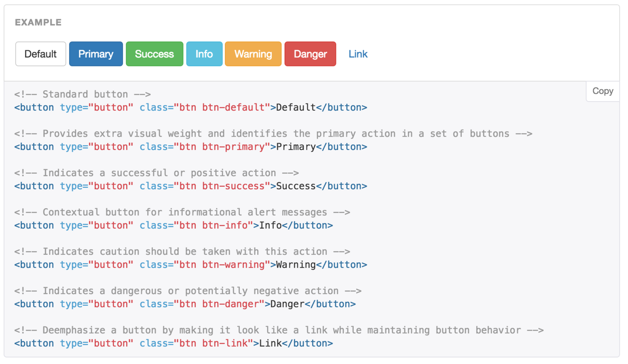The width and height of the screenshot is (628, 364).
Task: Click the btn-primary code line
Action: point(190,147)
